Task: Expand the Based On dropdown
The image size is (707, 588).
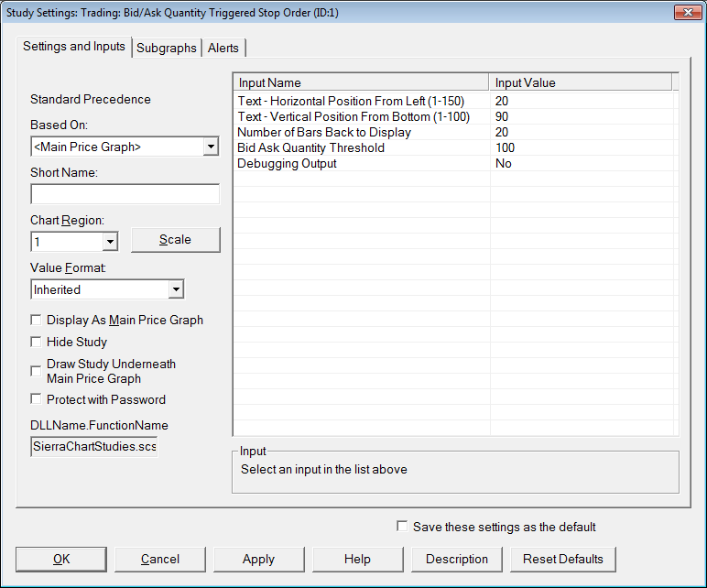Action: (x=211, y=147)
